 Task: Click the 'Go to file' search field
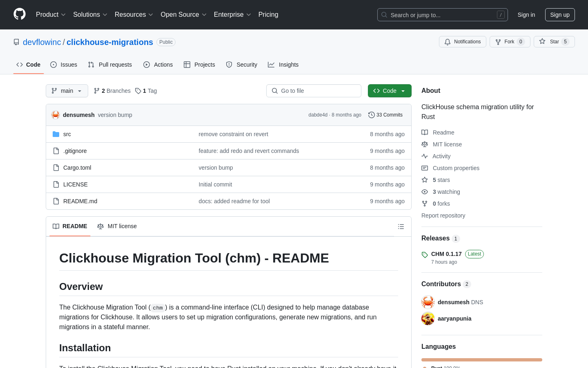click(314, 91)
